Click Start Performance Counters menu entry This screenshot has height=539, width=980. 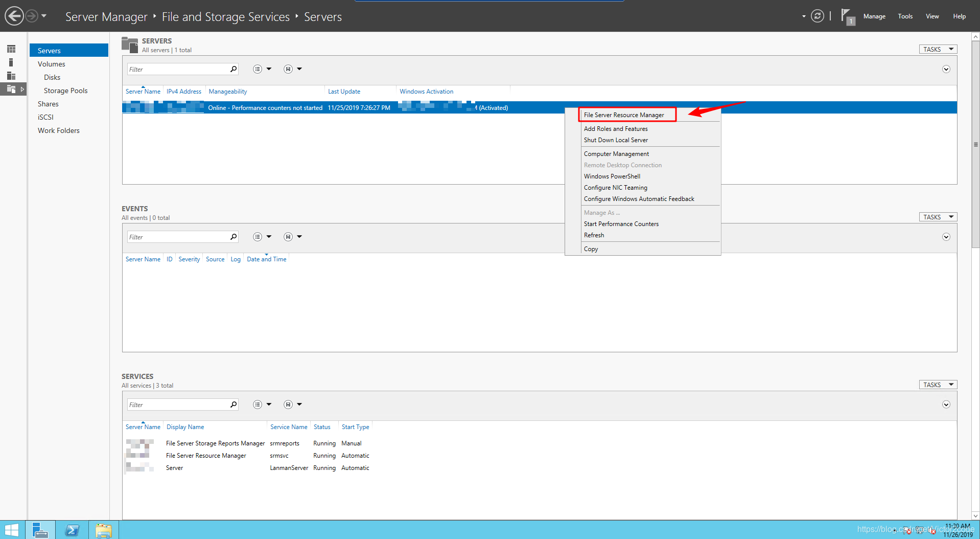621,223
